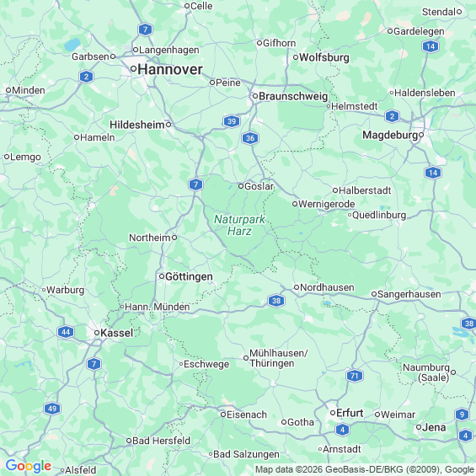Click the Kassel city marker

coord(97,333)
